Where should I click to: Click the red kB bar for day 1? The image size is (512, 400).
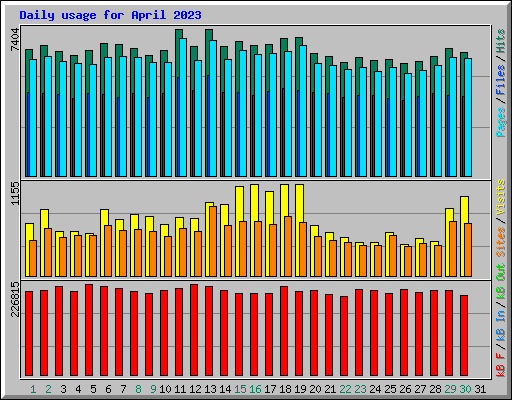pyautogui.click(x=29, y=333)
